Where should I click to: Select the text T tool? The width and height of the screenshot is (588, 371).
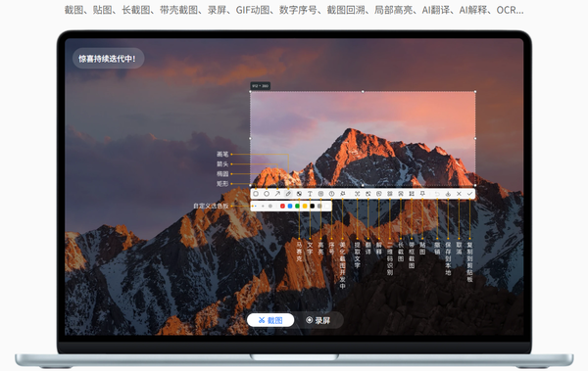[x=310, y=194]
